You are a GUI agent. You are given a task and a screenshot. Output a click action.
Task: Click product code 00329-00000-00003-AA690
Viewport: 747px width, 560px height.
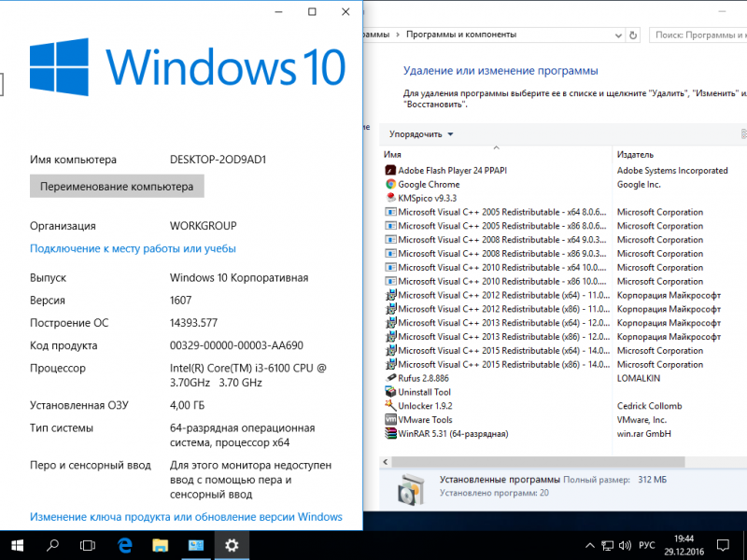(x=236, y=345)
